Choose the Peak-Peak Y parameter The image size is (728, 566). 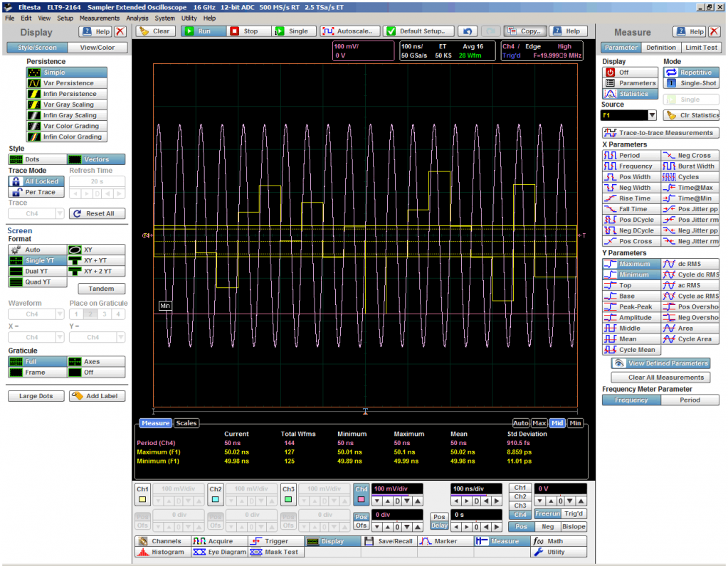point(631,307)
